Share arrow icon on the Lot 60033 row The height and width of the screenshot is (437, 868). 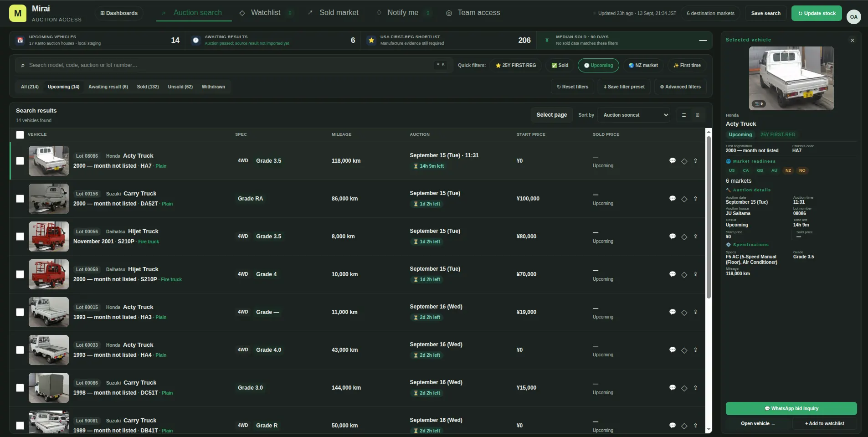click(695, 350)
